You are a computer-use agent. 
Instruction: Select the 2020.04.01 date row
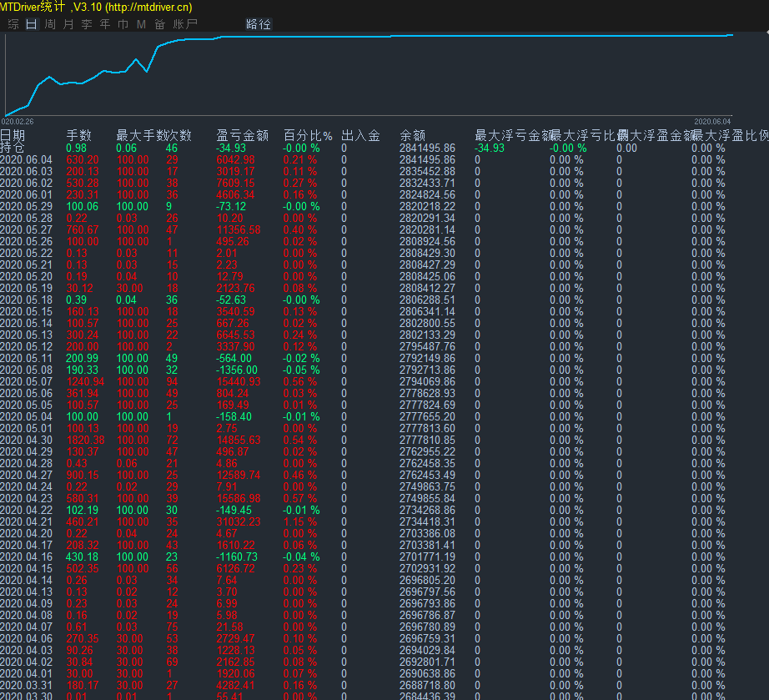click(26, 673)
